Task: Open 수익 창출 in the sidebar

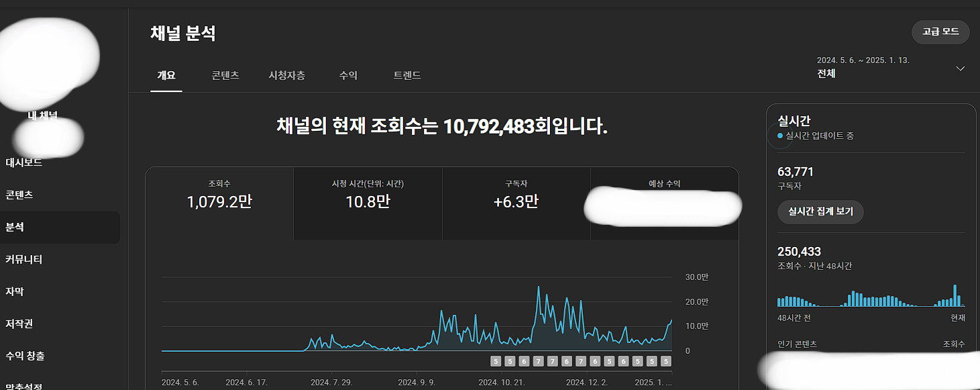Action: tap(25, 356)
